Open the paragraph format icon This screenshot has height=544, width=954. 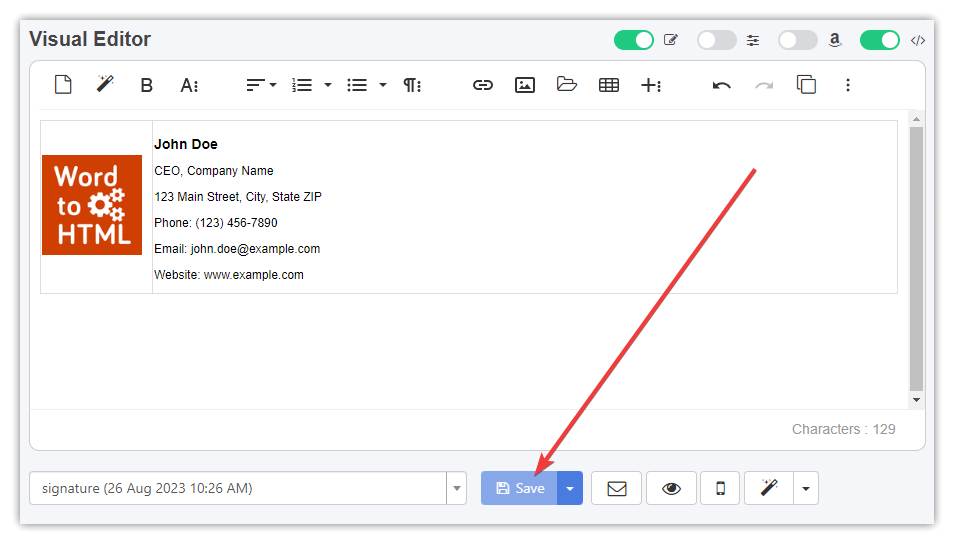pyautogui.click(x=412, y=85)
